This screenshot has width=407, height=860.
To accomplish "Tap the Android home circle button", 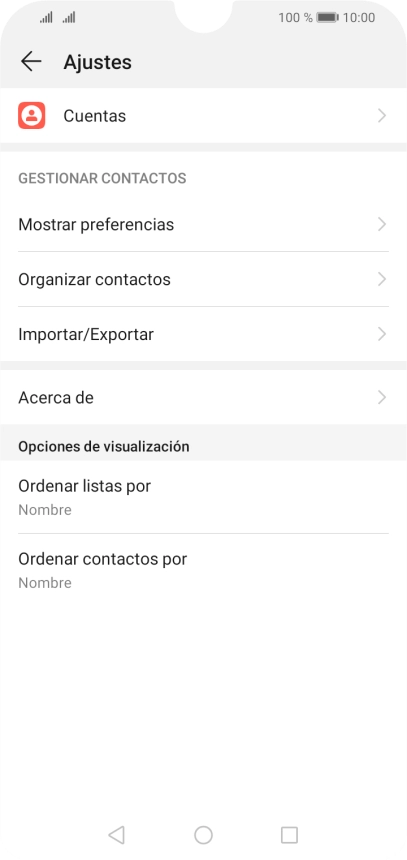I will coord(204,835).
